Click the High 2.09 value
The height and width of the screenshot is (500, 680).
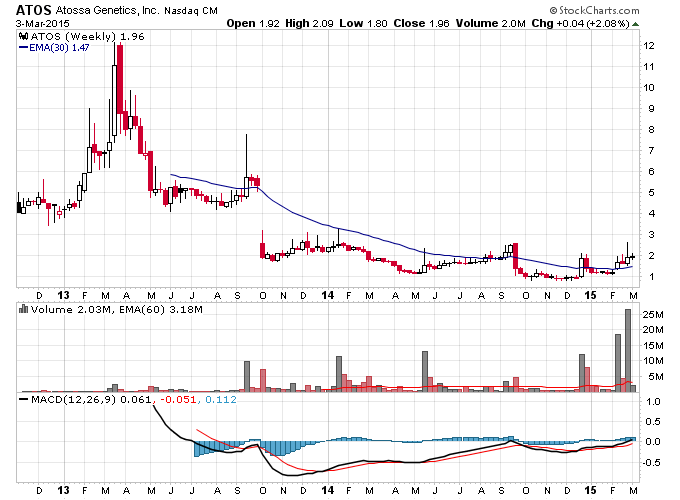(x=309, y=23)
